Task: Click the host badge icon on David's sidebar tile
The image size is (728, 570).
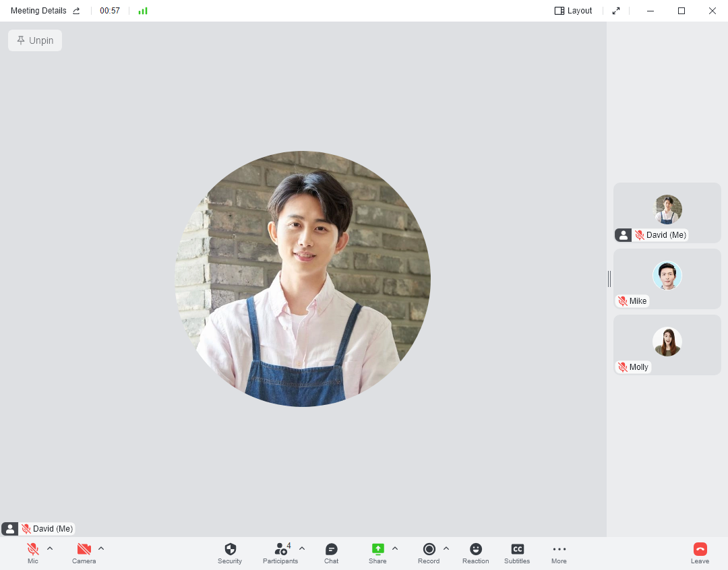Action: click(x=623, y=235)
